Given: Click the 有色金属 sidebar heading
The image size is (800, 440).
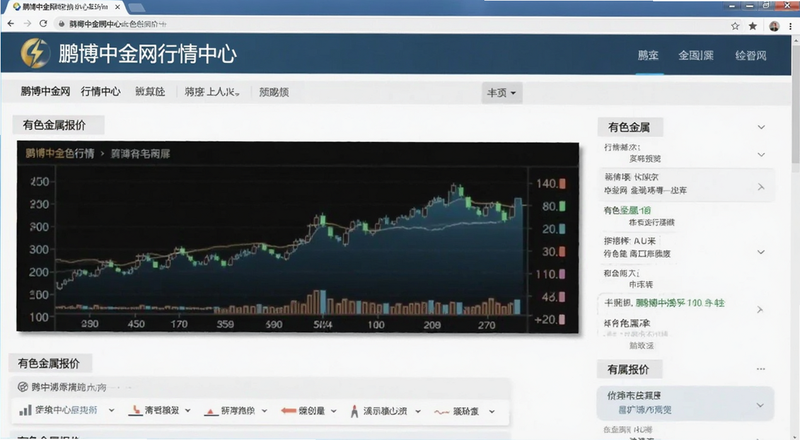Looking at the screenshot, I should pos(629,127).
